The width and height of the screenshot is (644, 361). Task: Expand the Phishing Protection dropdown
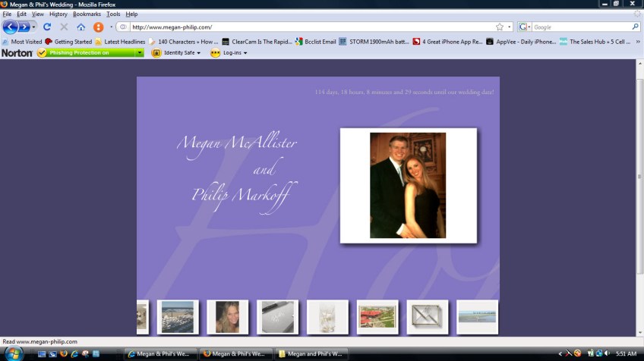(x=140, y=53)
